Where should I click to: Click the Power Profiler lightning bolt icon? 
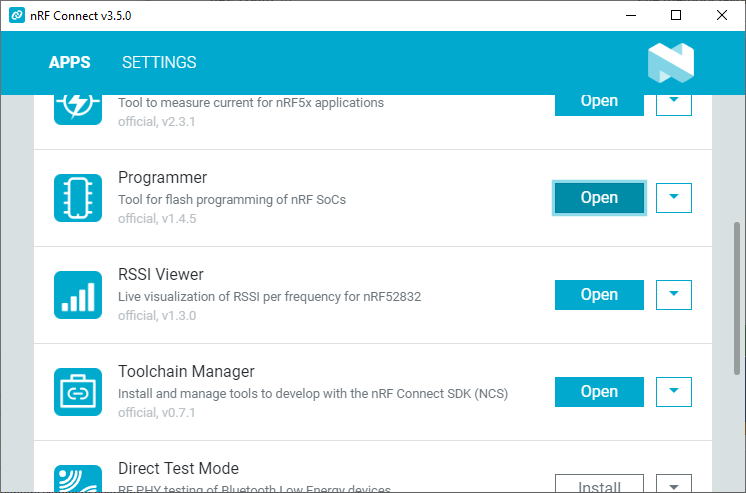(78, 109)
